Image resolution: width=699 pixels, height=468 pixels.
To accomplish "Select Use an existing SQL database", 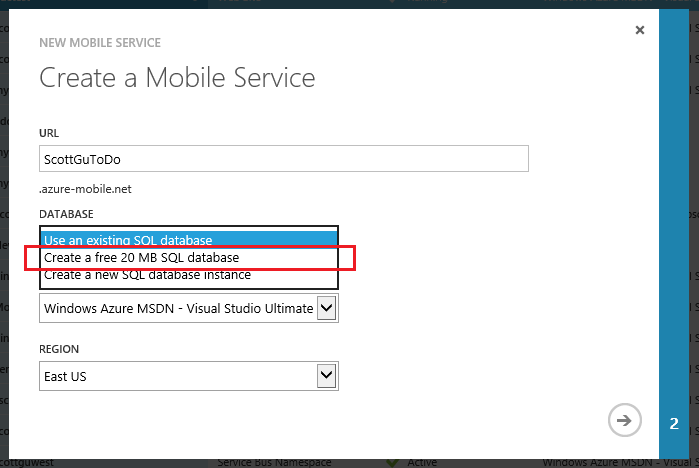I will tap(189, 240).
